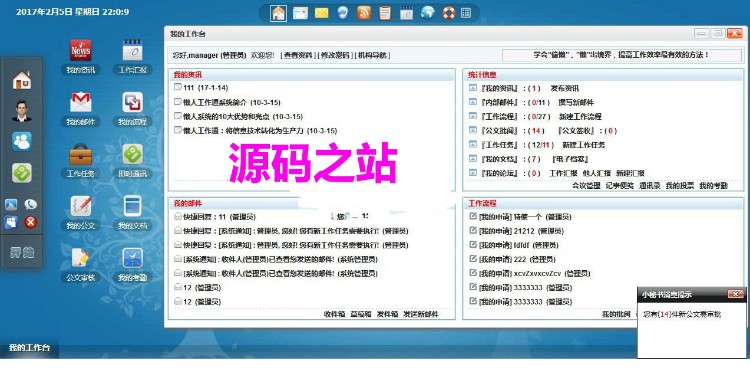750x374 pixels.
Task: Click the 开始 start button
Action: (22, 253)
